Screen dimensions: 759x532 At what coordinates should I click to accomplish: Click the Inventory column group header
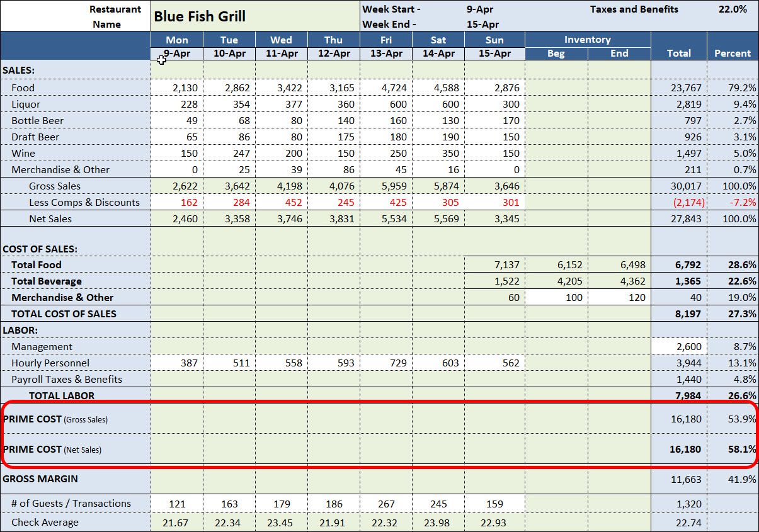[587, 40]
